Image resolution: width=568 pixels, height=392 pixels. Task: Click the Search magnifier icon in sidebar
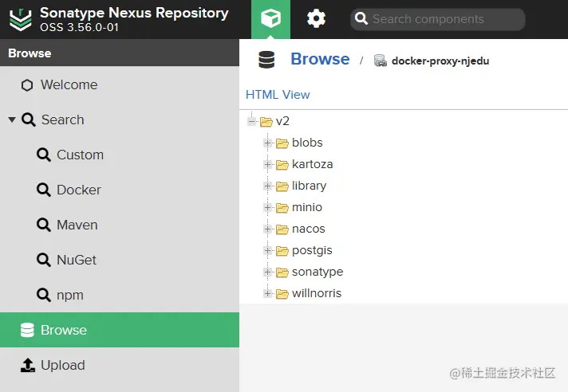[x=29, y=120]
